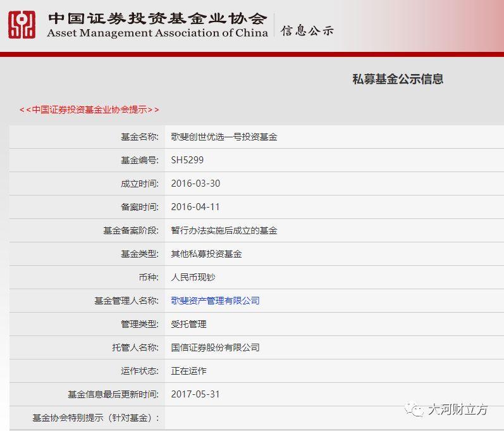Screen dimensions: 504x431
Task: Click the 基金类型 label
Action: (x=140, y=254)
